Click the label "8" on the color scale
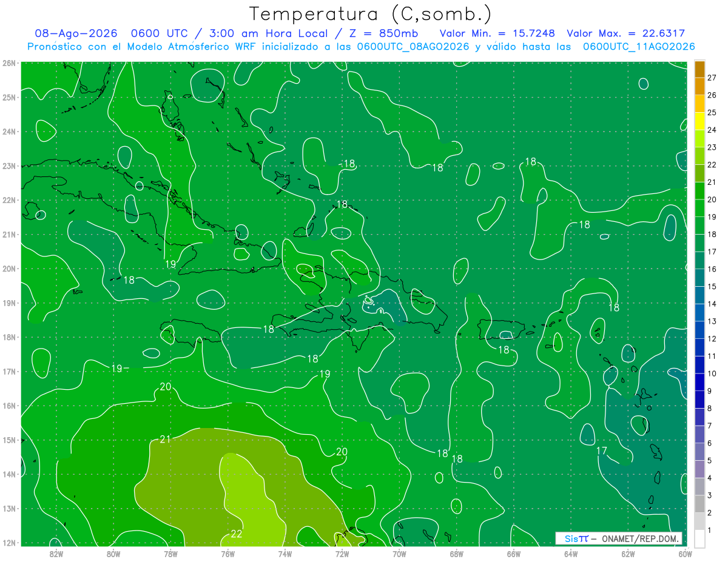The width and height of the screenshot is (728, 562). pos(710,408)
